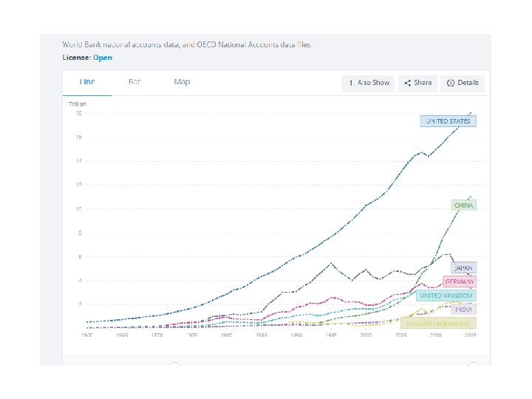The width and height of the screenshot is (532, 399).
Task: Click the left year-range slider handle
Action: click(174, 365)
